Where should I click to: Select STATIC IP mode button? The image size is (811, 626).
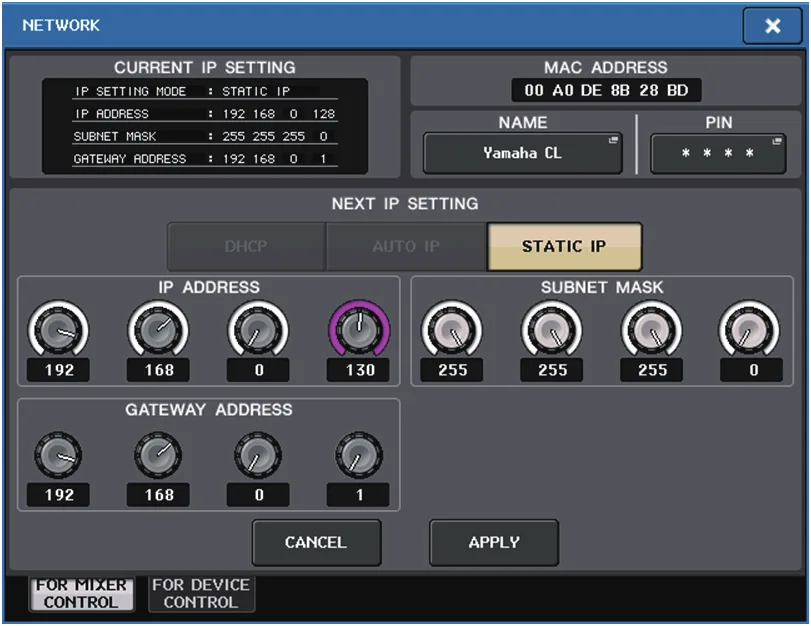[x=564, y=246]
